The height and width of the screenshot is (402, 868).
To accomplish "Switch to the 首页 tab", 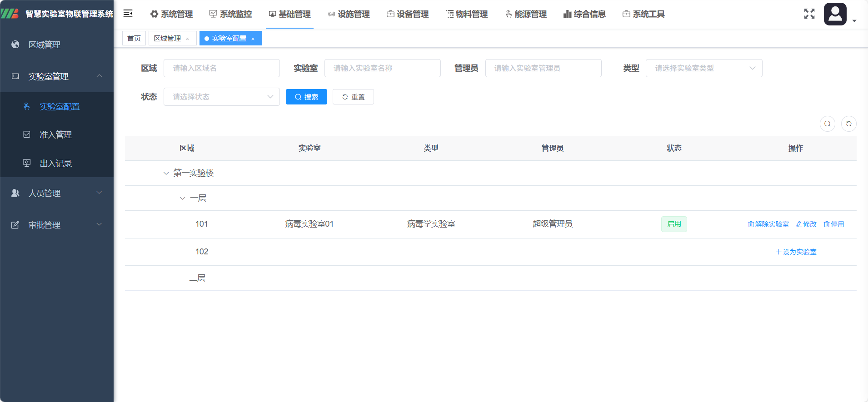I will [x=134, y=39].
